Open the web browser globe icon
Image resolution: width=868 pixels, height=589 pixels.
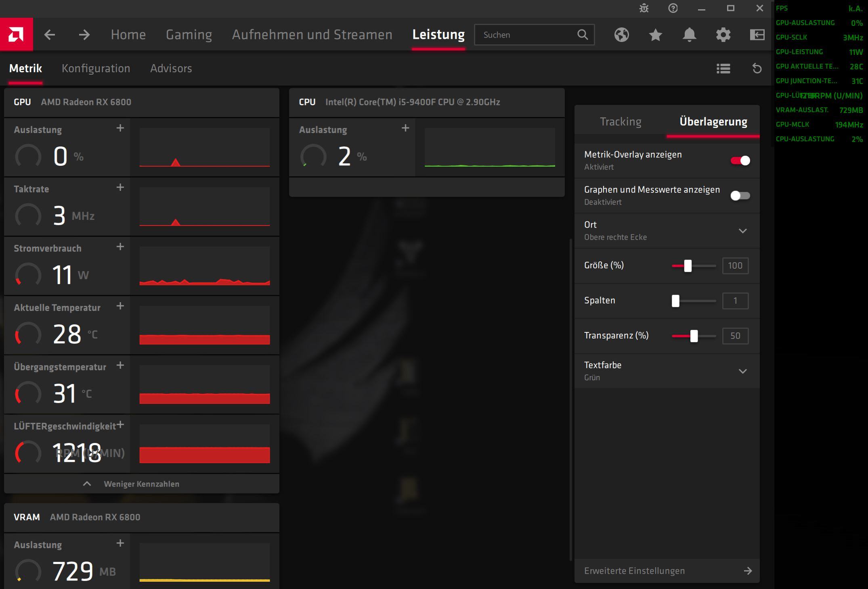coord(621,35)
